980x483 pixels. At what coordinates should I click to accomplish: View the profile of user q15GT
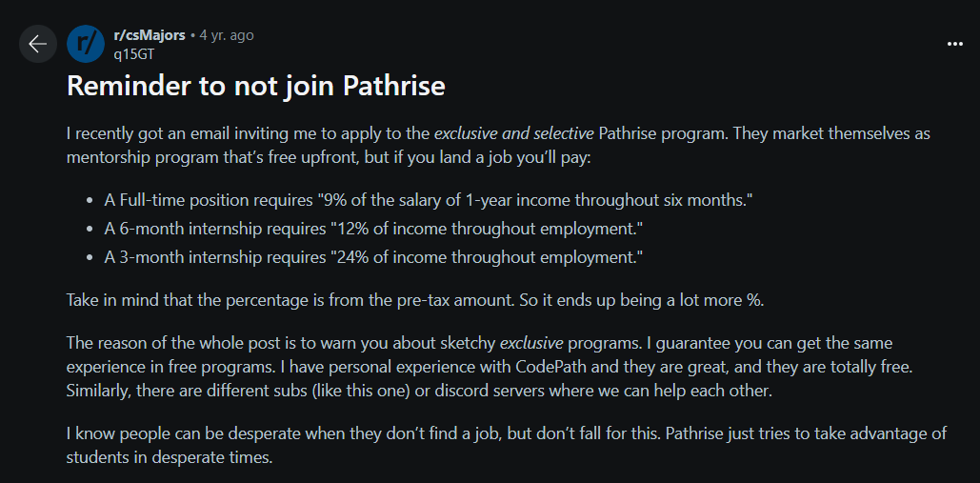133,54
